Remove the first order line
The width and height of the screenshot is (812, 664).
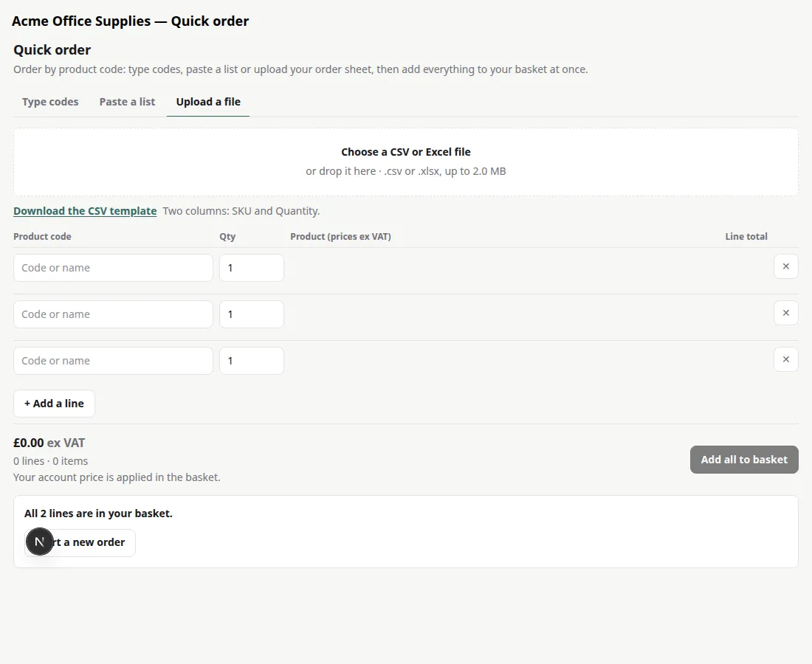coord(785,266)
